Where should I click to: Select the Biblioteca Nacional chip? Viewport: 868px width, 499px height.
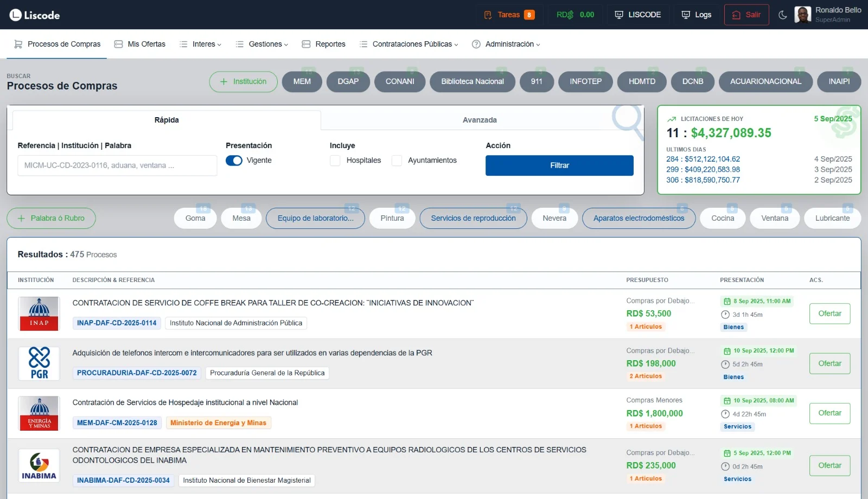click(473, 81)
